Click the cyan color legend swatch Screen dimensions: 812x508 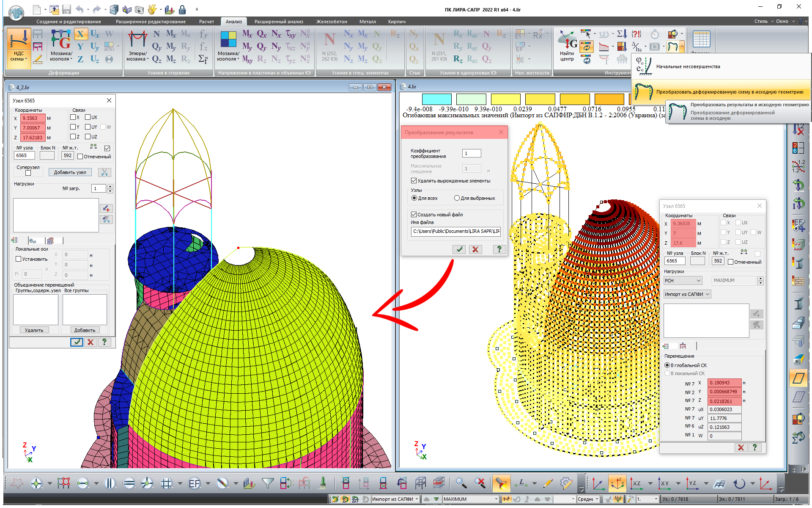pos(437,99)
